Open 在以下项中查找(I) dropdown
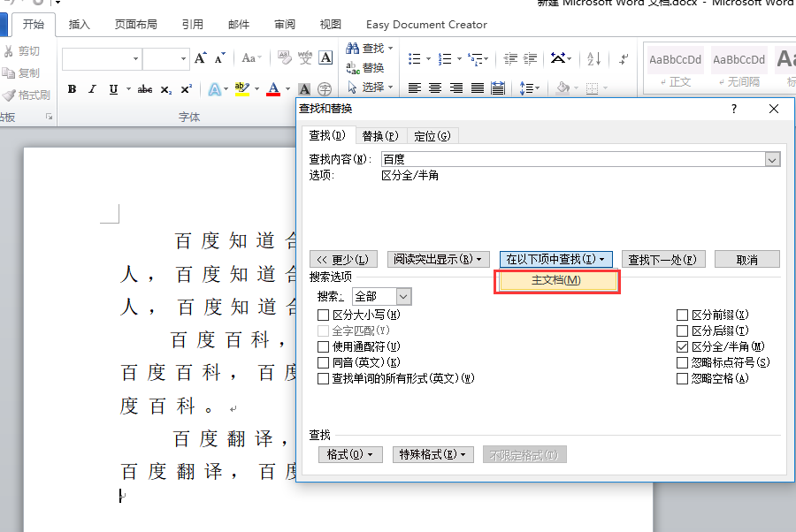 click(x=556, y=260)
